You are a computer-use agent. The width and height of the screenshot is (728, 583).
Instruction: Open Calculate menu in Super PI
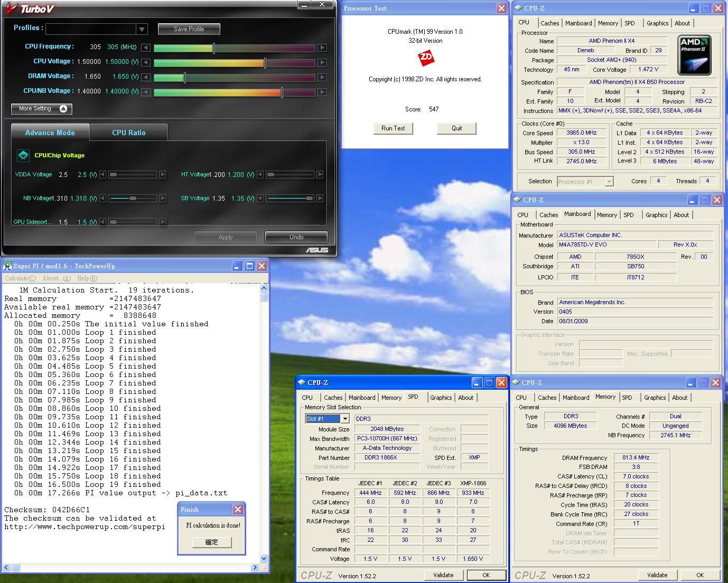(x=20, y=278)
